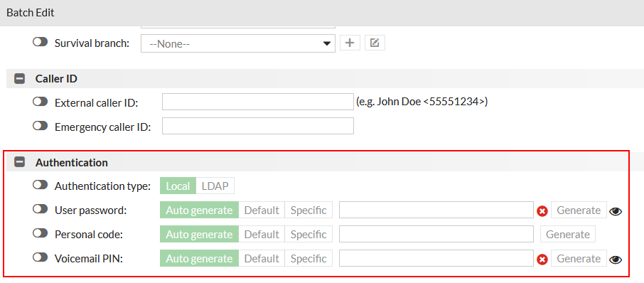This screenshot has width=644, height=283.
Task: Focus the User password text field
Action: [436, 210]
